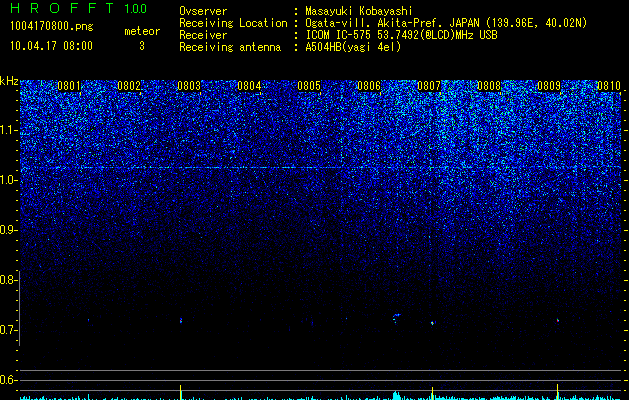Image resolution: width=629 pixels, height=400 pixels.
Task: Click the 1.0 frequency axis label
Action: [x=9, y=180]
